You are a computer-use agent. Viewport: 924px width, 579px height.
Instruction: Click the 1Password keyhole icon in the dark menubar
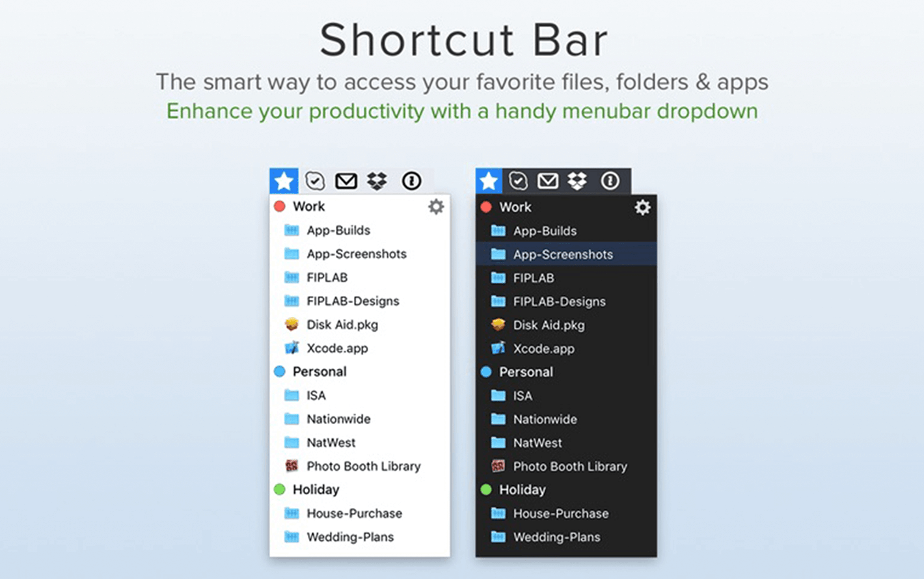point(610,181)
